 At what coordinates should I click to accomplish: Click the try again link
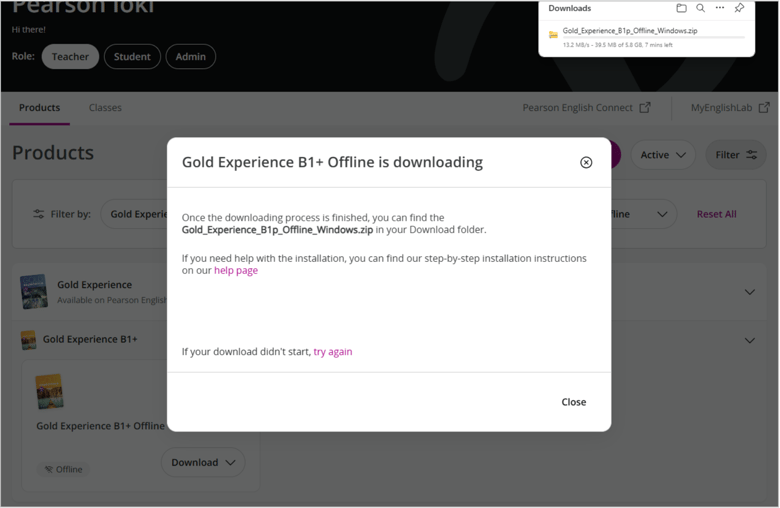coord(333,351)
